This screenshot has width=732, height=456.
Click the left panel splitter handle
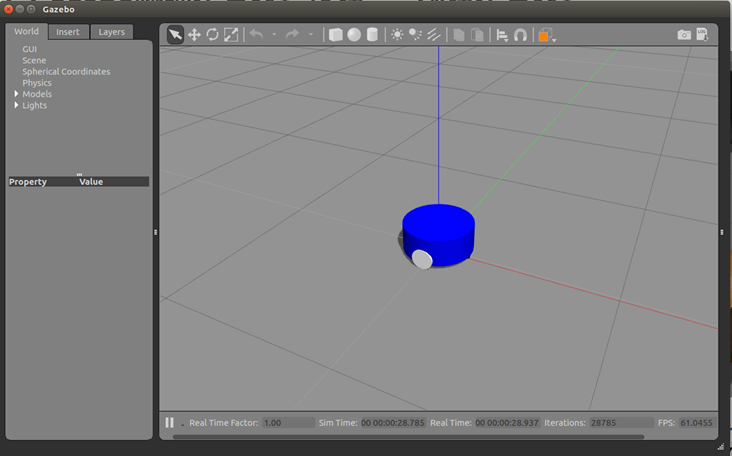(x=155, y=232)
